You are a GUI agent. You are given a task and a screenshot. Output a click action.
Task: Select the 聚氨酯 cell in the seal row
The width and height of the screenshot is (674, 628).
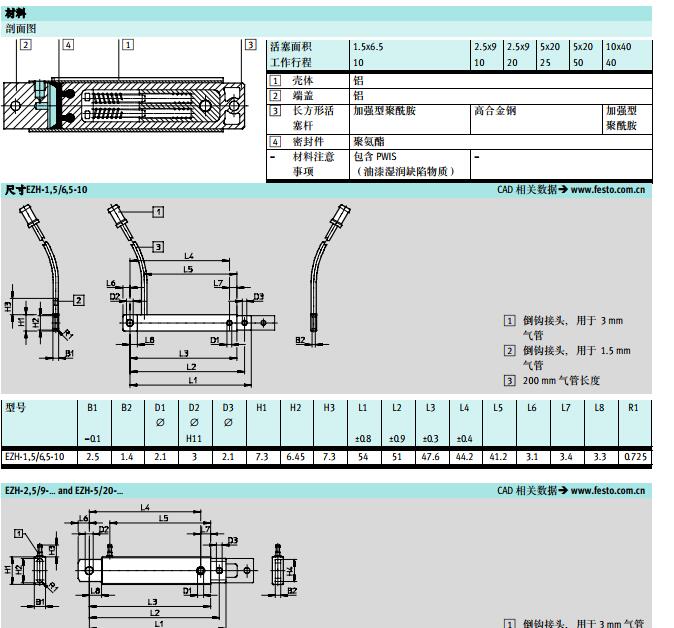(x=367, y=142)
